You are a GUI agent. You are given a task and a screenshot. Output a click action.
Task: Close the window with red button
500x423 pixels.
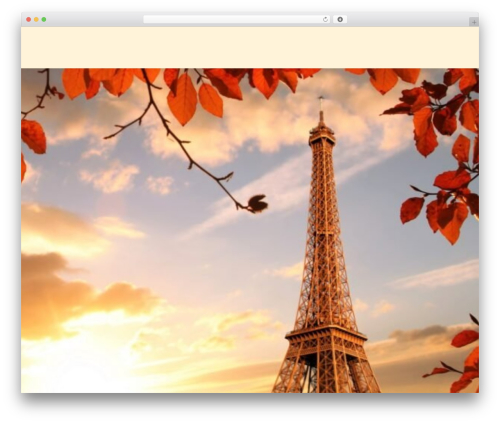pyautogui.click(x=29, y=20)
